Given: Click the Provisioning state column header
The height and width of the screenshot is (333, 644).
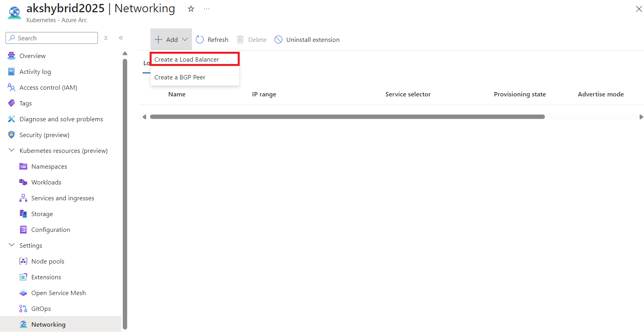Looking at the screenshot, I should pos(520,94).
